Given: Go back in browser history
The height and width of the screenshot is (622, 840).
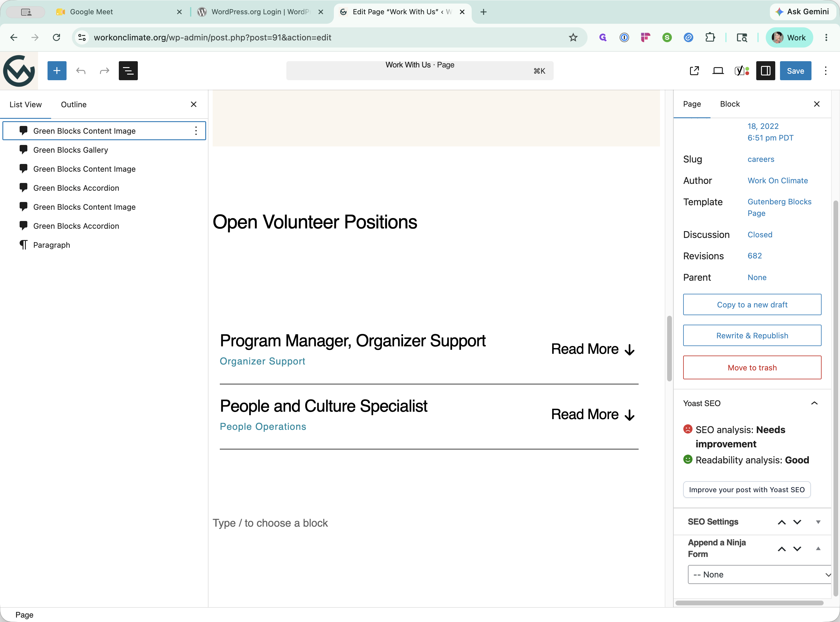Looking at the screenshot, I should 14,37.
